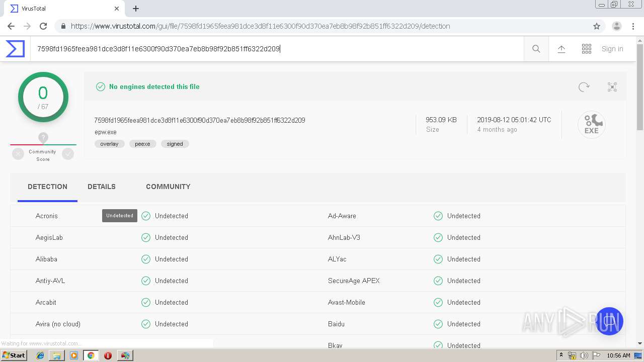Go back with browser back arrow
Viewport: 644px width, 362px height.
click(11, 26)
